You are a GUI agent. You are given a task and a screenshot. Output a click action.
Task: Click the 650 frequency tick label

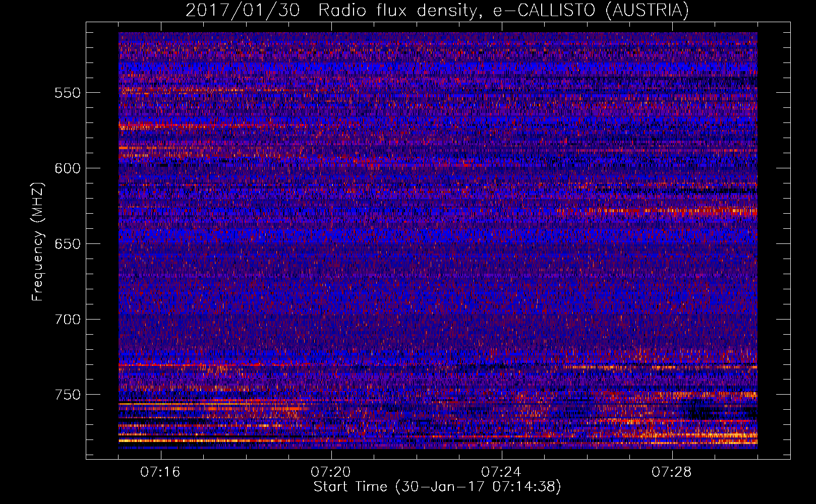(67, 244)
